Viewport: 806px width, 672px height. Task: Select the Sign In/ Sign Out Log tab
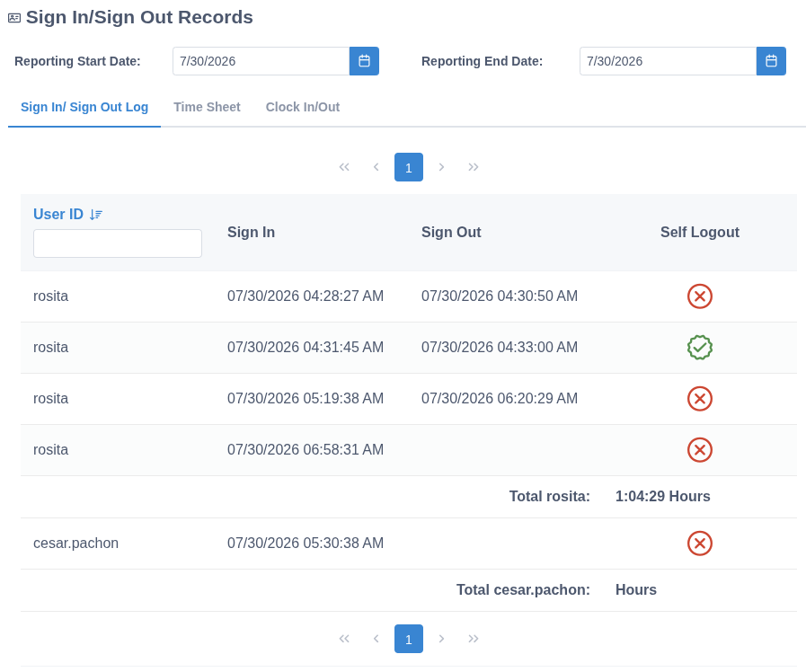coord(84,107)
